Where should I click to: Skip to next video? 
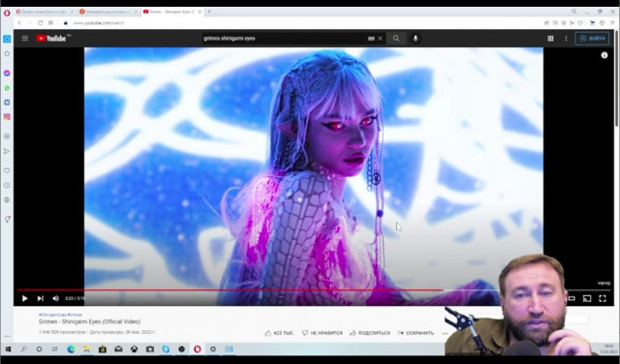tap(40, 298)
